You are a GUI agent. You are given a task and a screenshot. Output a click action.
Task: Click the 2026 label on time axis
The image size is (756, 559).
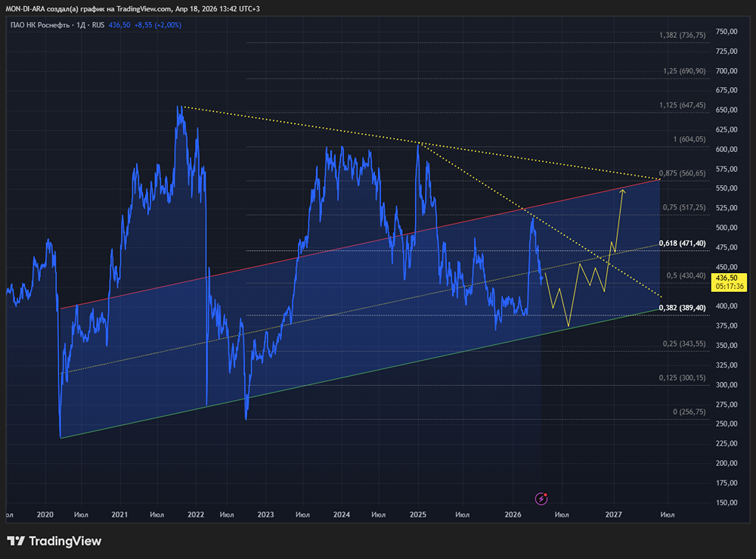tap(512, 514)
